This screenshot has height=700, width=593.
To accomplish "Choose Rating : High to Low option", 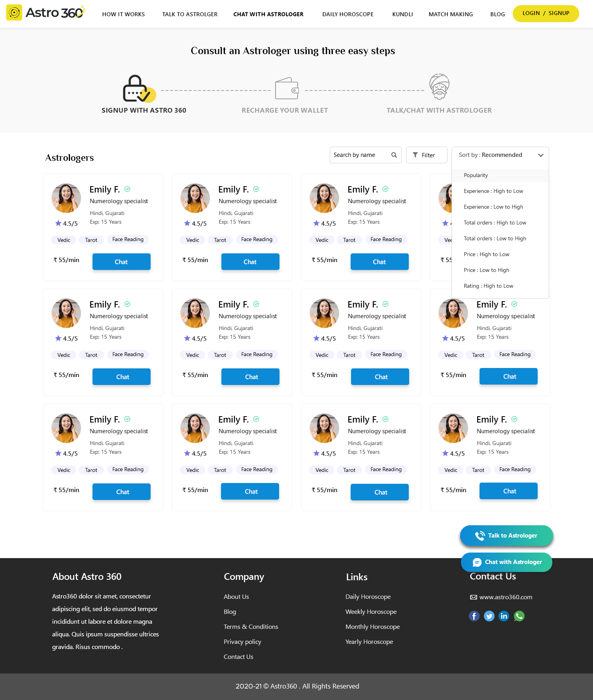I will (488, 286).
